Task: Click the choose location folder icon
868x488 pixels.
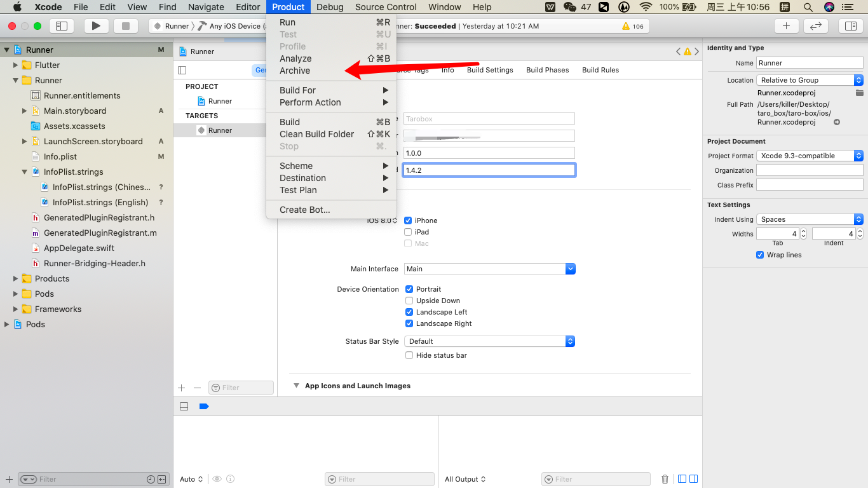Action: [x=859, y=93]
